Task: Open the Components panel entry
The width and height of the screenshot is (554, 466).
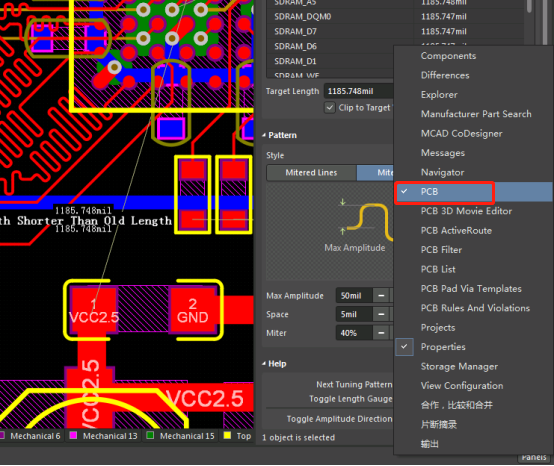Action: coord(448,56)
